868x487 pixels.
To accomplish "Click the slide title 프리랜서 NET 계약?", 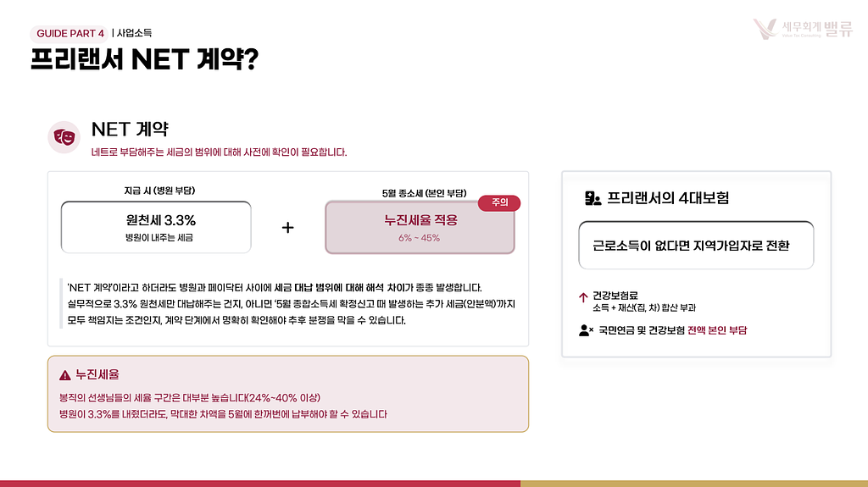I will click(145, 61).
